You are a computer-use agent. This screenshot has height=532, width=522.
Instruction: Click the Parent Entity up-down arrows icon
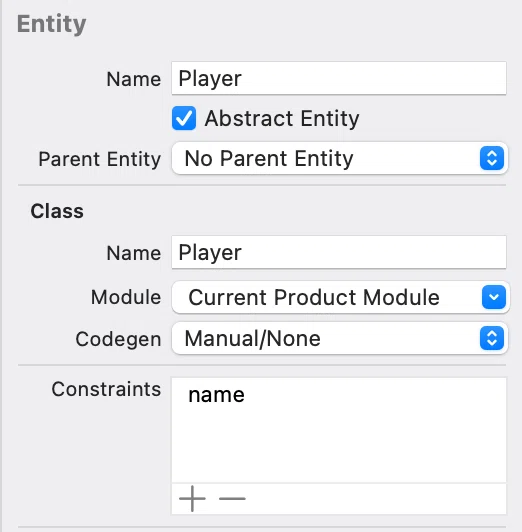(492, 158)
